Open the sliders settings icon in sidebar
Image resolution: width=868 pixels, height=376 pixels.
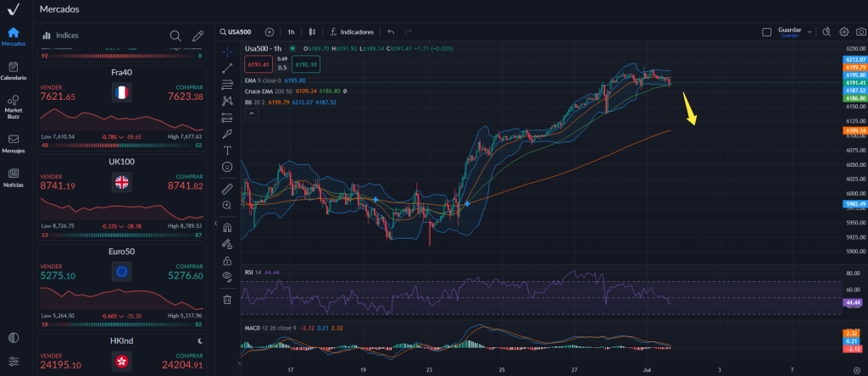14,361
